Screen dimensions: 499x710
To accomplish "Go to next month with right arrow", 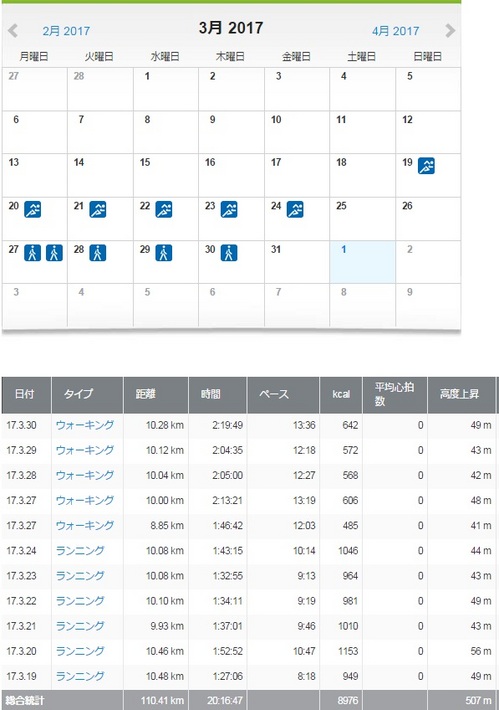I will (450, 31).
